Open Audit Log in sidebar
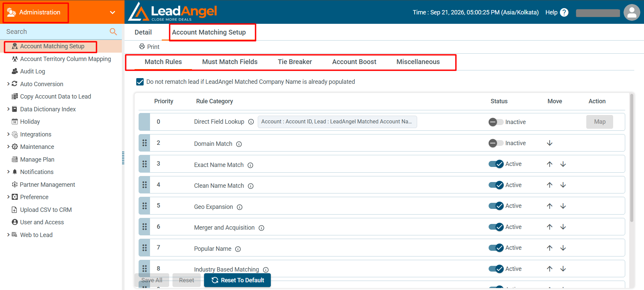The width and height of the screenshot is (644, 290). 32,71
